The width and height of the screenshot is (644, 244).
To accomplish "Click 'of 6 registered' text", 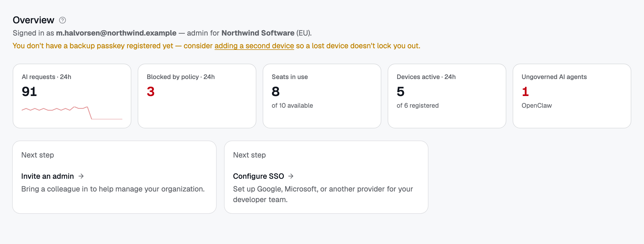I will [x=418, y=106].
